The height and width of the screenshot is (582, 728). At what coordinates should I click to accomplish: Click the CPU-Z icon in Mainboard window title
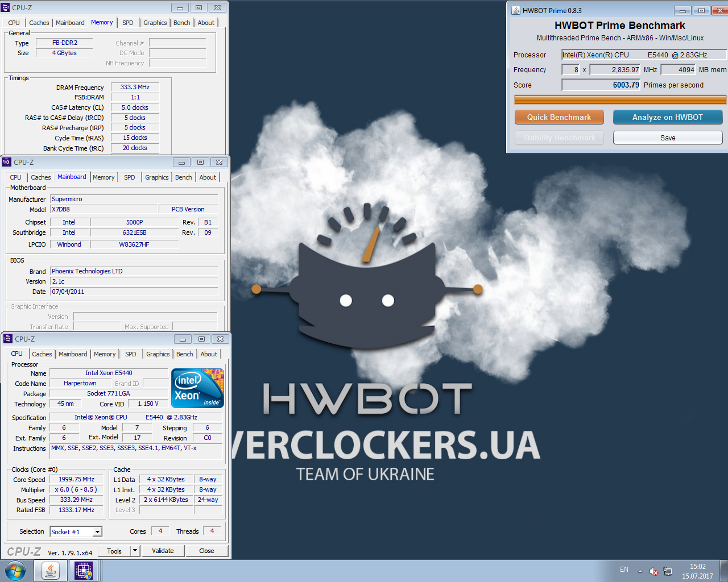(x=7, y=162)
